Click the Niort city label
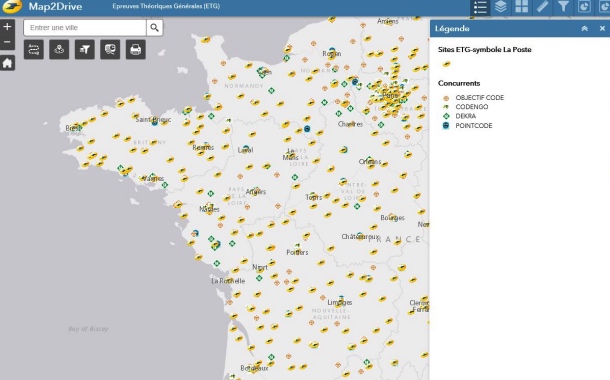Screen dimensions: 610x380 [260, 267]
